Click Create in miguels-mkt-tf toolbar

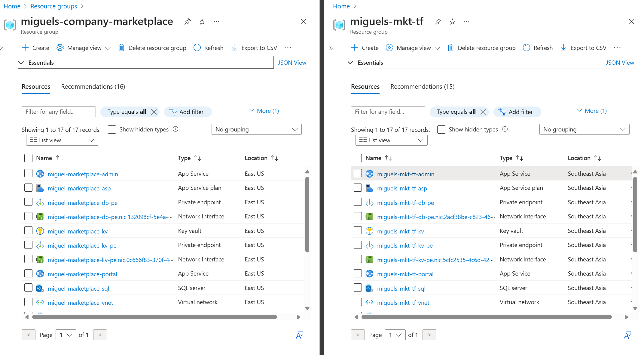(x=365, y=48)
